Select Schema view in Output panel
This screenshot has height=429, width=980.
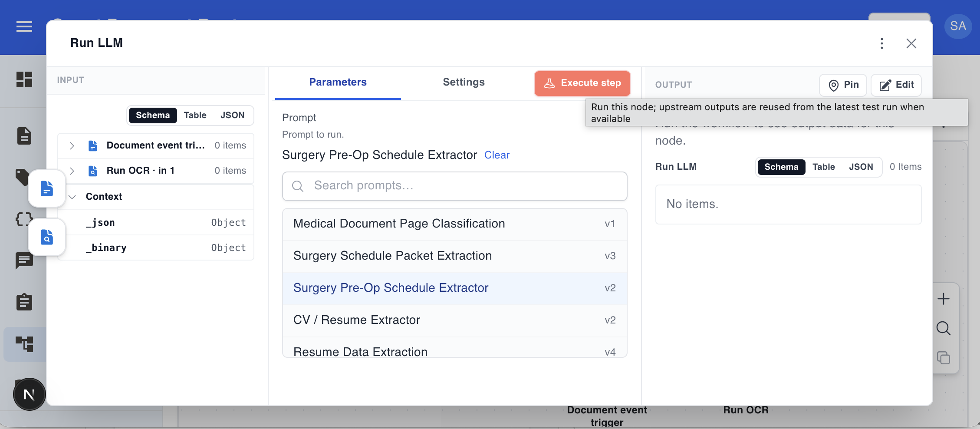[781, 167]
